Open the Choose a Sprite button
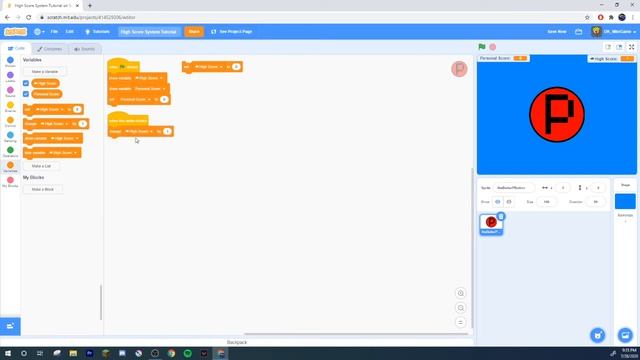Screen dimensions: 640x360 click(x=598, y=335)
